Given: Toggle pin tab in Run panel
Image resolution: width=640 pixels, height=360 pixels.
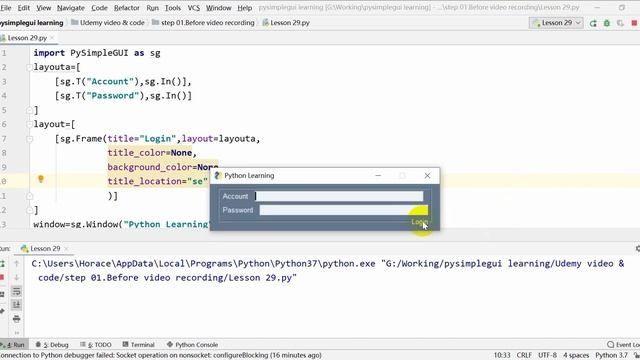Looking at the screenshot, I should tap(2, 311).
